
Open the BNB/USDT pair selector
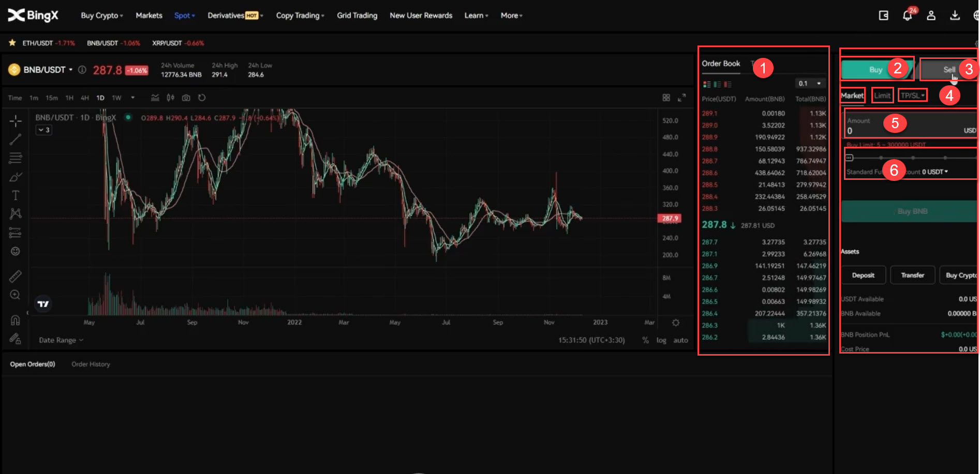(48, 70)
